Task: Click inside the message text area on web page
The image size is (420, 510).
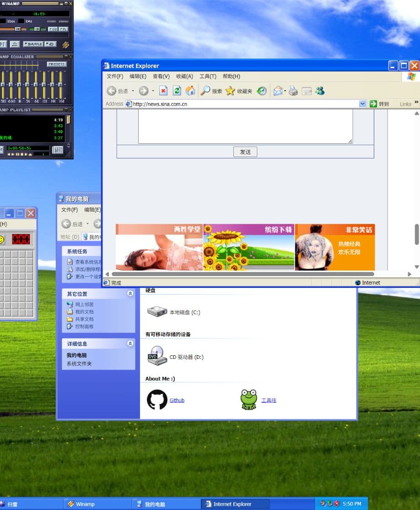Action: pyautogui.click(x=245, y=126)
